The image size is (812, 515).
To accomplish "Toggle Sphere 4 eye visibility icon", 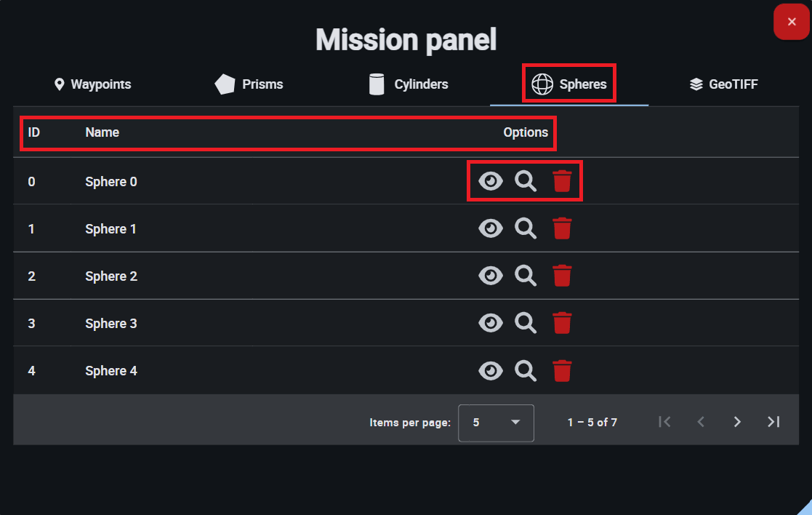I will [491, 370].
